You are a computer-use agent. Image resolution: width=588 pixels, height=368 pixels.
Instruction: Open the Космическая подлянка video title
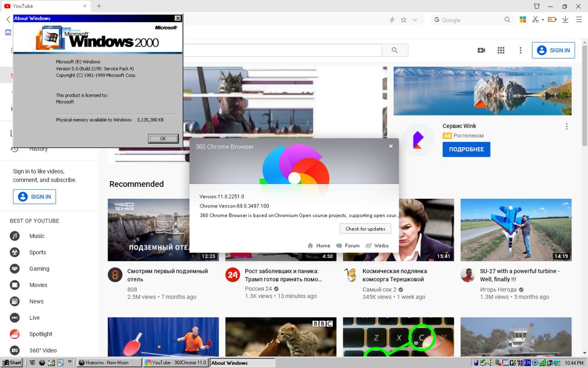tap(395, 275)
